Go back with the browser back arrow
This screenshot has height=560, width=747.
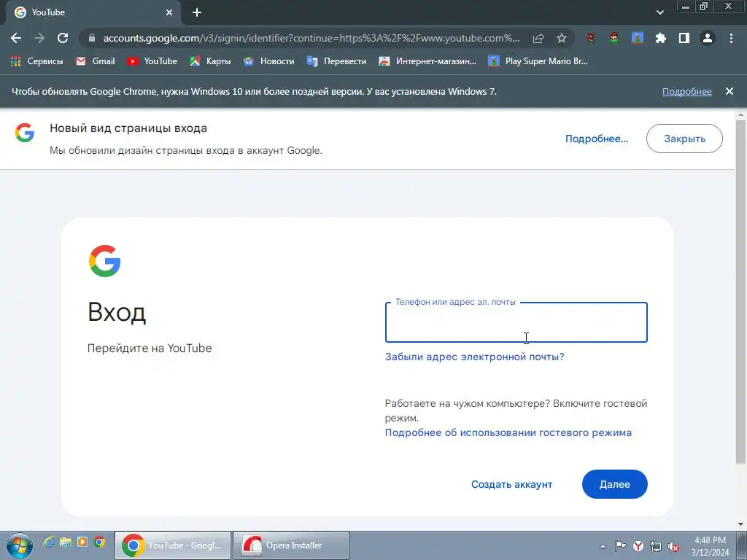(16, 38)
